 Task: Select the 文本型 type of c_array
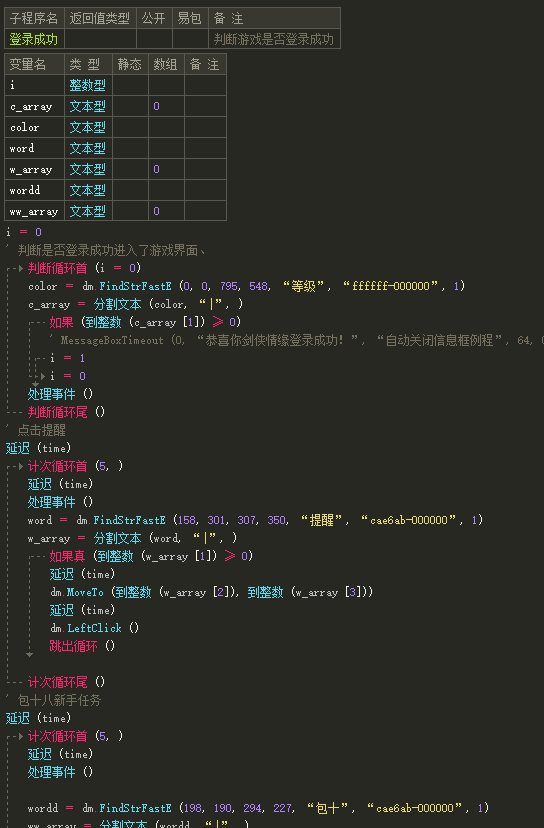point(88,106)
